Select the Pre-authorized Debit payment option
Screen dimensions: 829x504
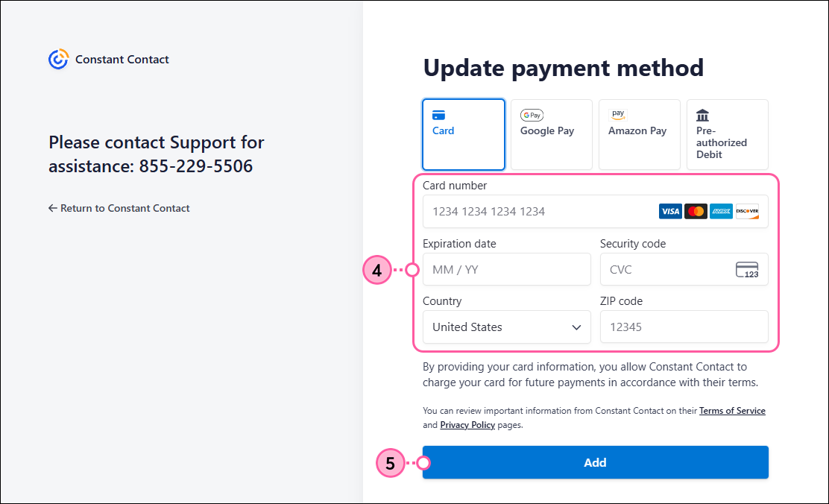727,134
